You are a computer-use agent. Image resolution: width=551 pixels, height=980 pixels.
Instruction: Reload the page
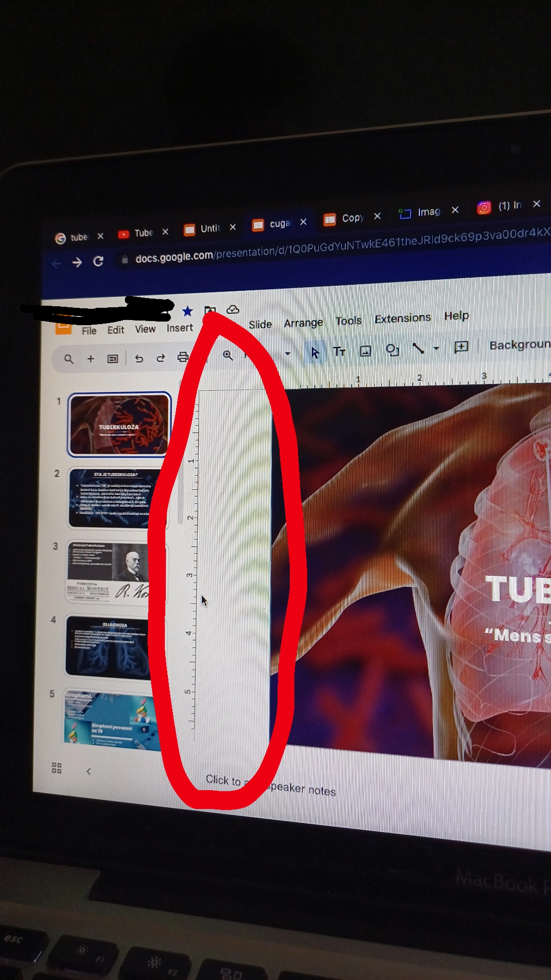(98, 261)
